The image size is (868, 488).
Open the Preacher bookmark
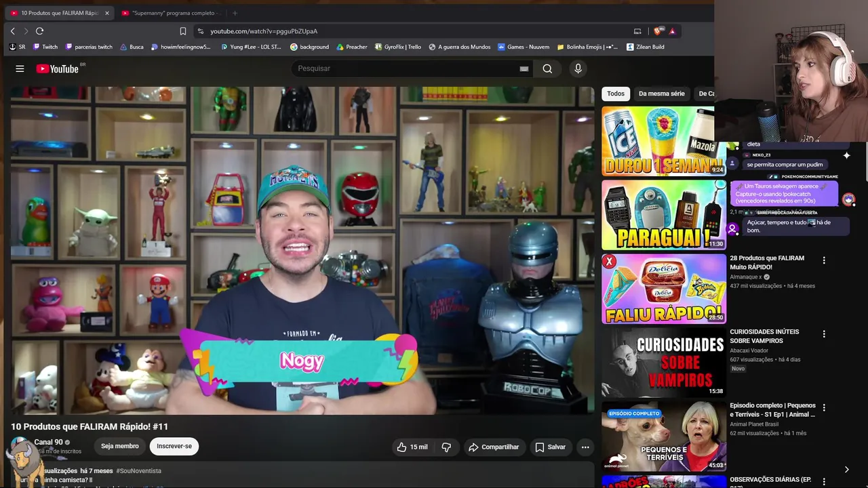point(351,47)
